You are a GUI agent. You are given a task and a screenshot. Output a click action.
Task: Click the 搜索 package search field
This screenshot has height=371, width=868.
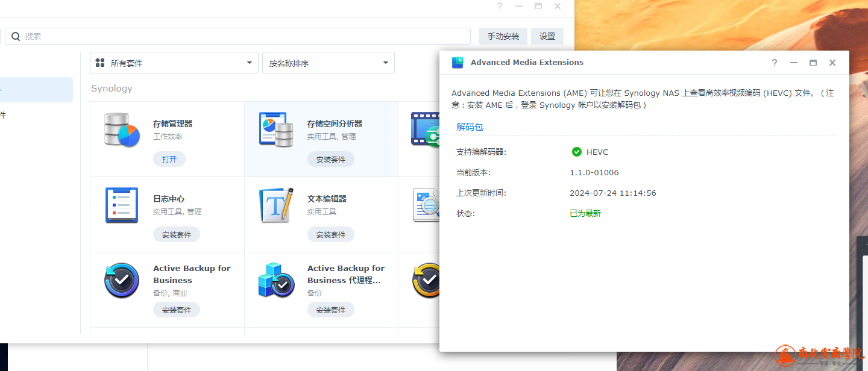tap(241, 36)
